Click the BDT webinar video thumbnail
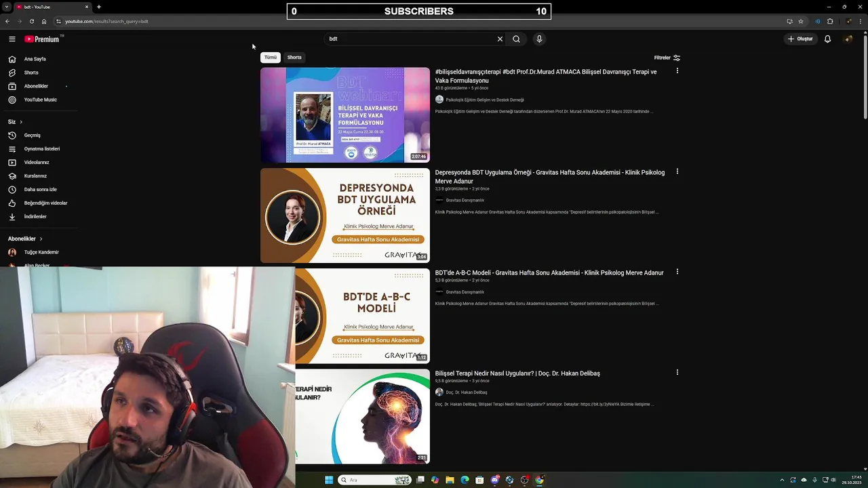The image size is (868, 488). tap(345, 115)
